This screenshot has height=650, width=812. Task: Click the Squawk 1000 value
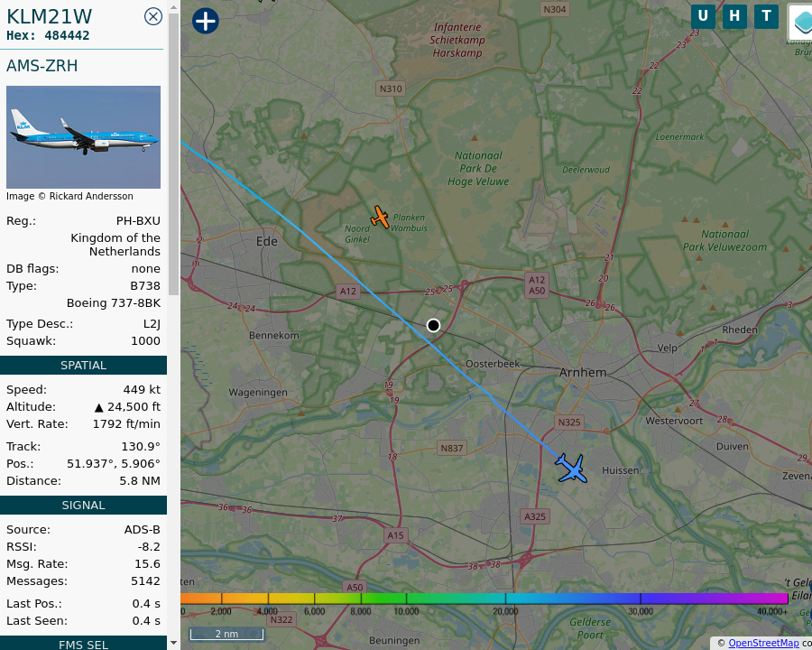[x=146, y=341]
